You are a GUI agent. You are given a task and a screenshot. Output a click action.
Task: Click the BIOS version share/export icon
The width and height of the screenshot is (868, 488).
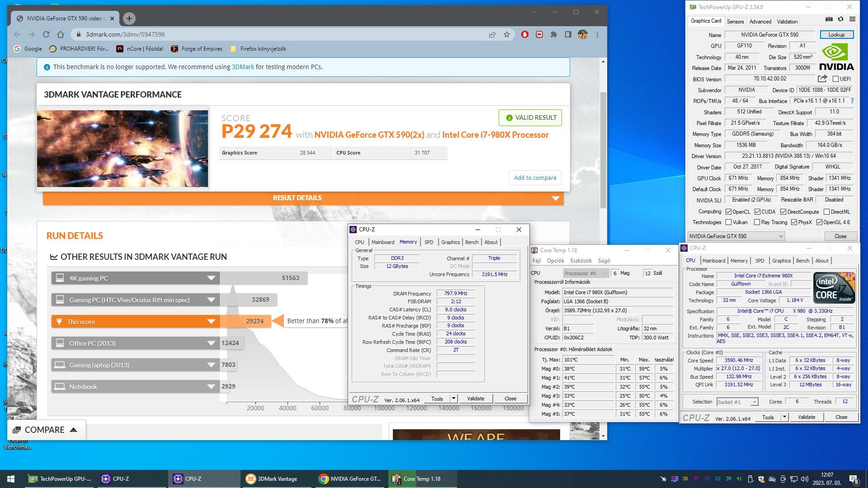coord(822,79)
